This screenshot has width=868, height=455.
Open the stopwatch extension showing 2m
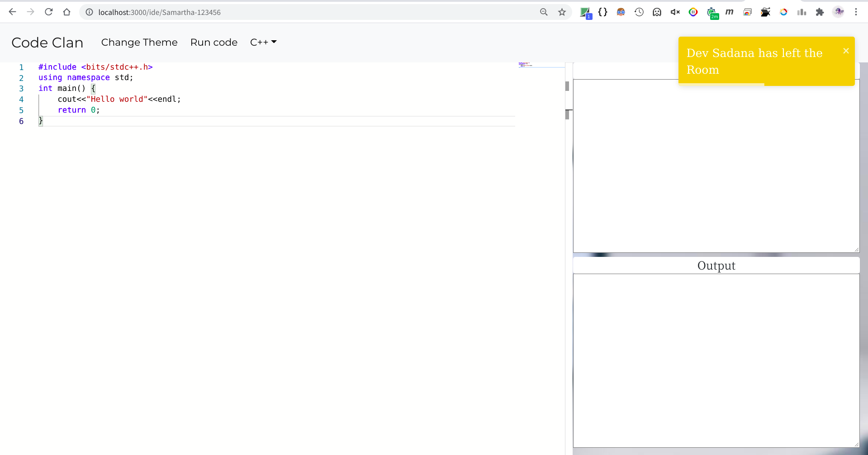click(x=712, y=13)
